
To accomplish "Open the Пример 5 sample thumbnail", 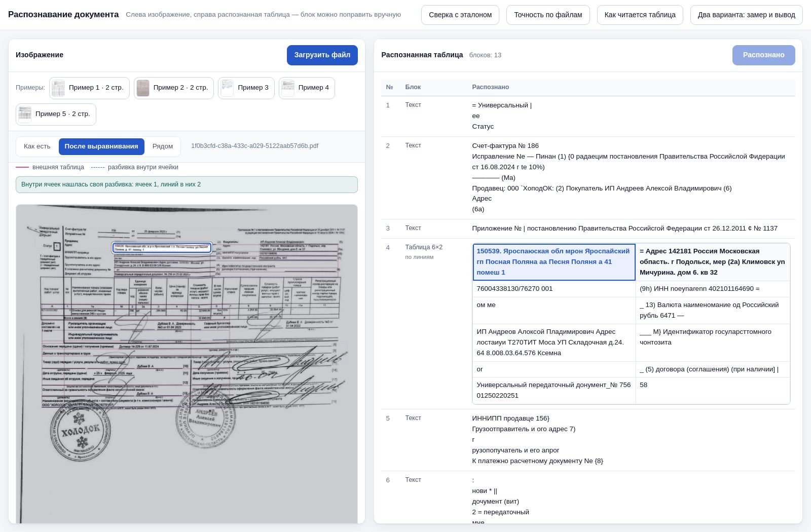I will coord(25,114).
